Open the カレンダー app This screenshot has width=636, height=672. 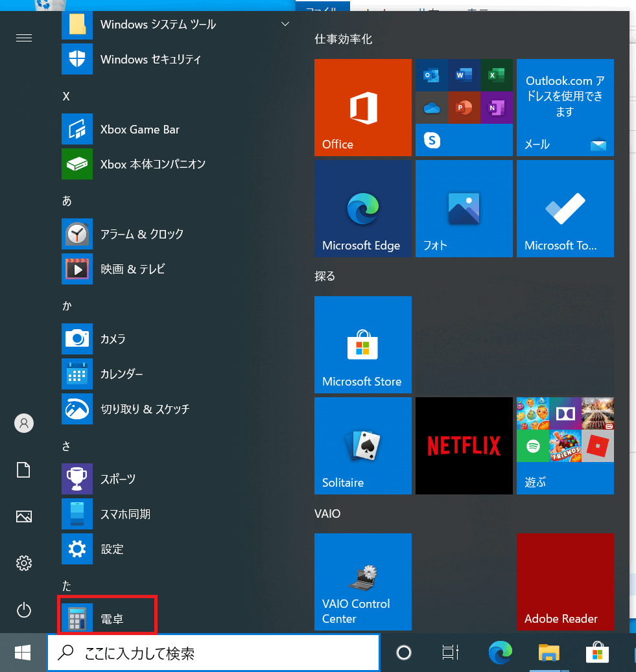(176, 374)
